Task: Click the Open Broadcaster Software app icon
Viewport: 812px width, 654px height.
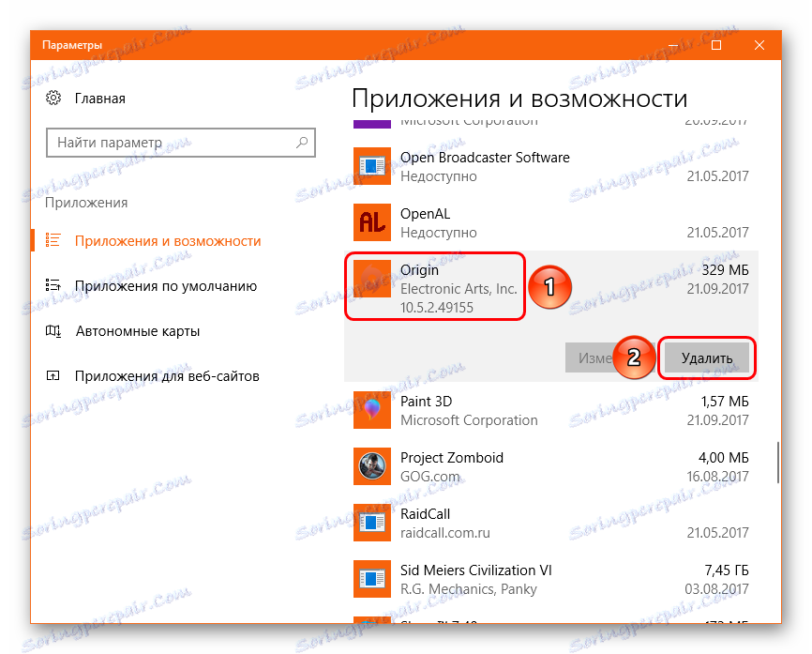Action: [x=372, y=166]
